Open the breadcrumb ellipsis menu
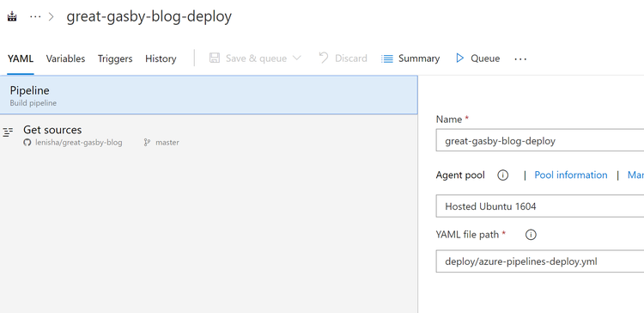 click(x=35, y=17)
